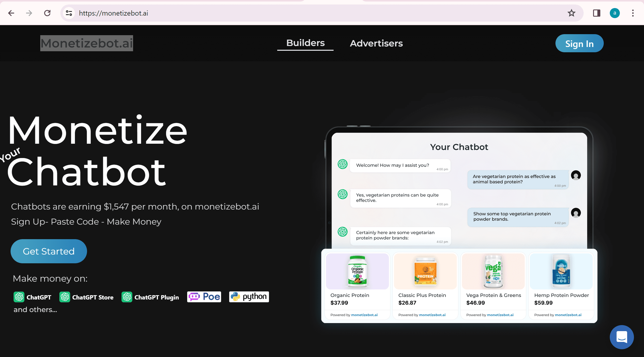Open the Chrome three-dot menu

point(633,13)
